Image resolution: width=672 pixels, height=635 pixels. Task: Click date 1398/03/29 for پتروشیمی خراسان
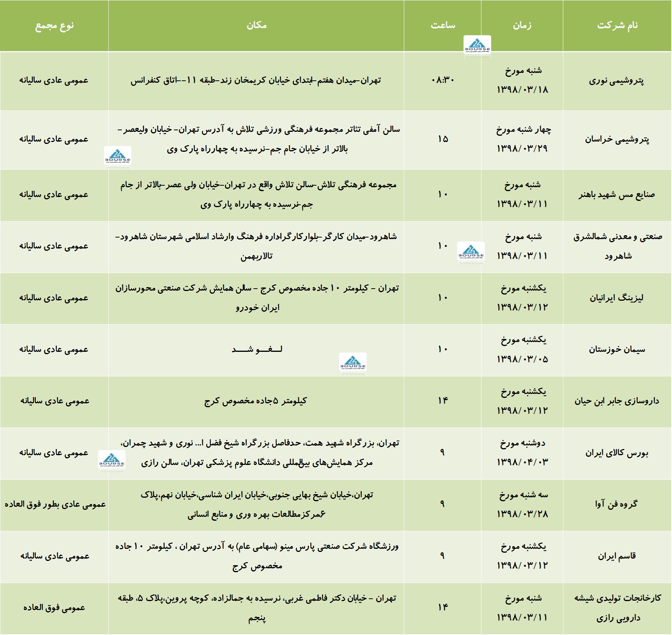522,149
